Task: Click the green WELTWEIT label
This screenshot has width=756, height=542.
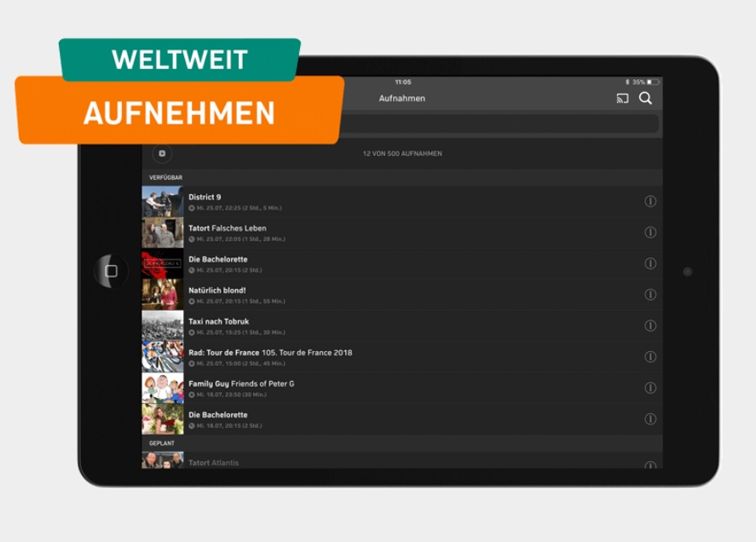Action: [x=180, y=60]
